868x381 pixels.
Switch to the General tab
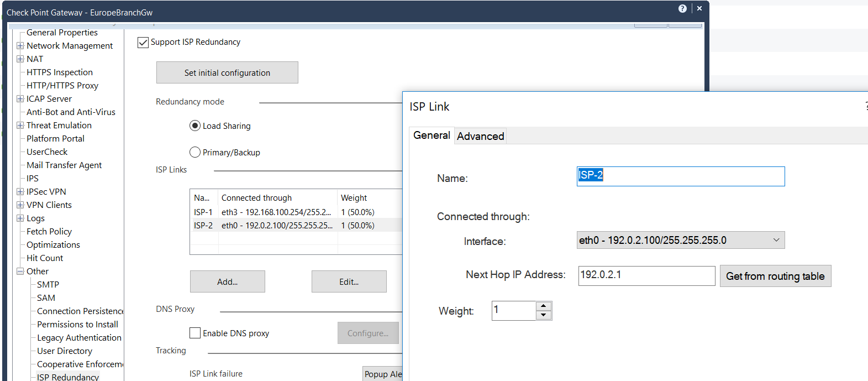click(x=432, y=135)
